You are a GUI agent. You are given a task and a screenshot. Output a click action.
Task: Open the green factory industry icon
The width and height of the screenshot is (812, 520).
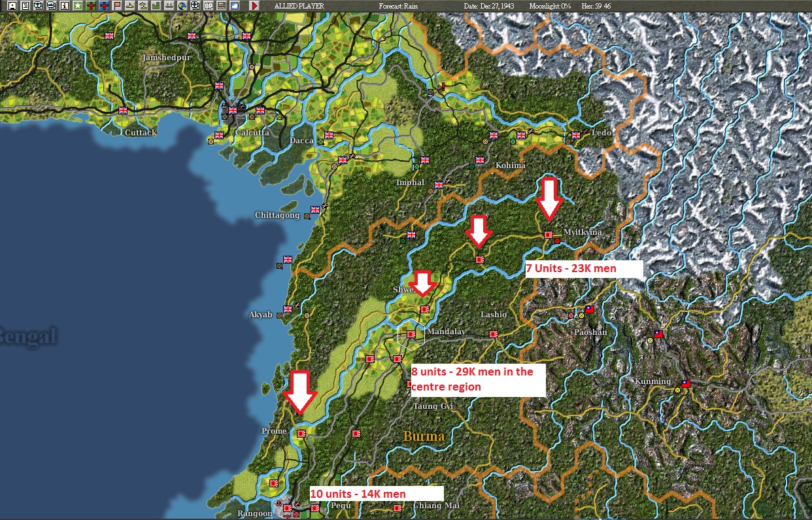(x=156, y=6)
